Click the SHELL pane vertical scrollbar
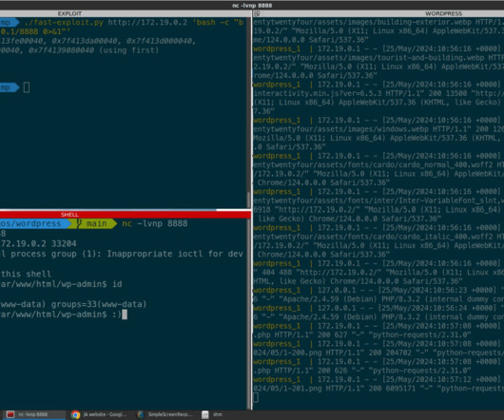The image size is (504, 420). [x=248, y=314]
